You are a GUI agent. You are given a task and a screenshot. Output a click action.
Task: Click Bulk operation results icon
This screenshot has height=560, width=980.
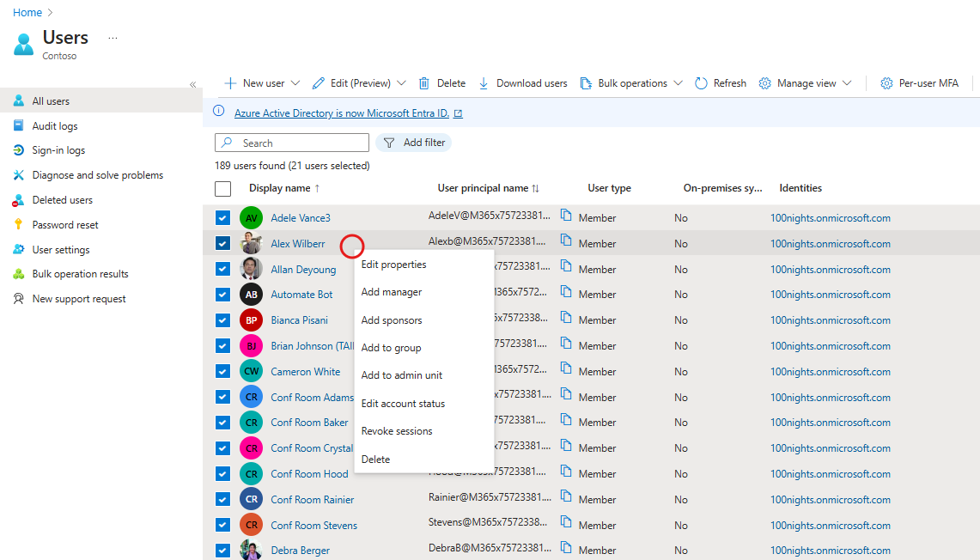19,274
